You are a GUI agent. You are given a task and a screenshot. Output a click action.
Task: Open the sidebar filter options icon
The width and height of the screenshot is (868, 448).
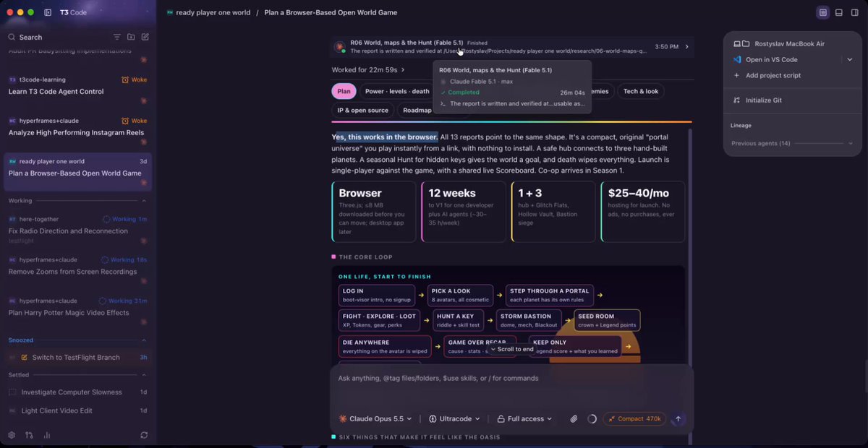click(x=116, y=37)
